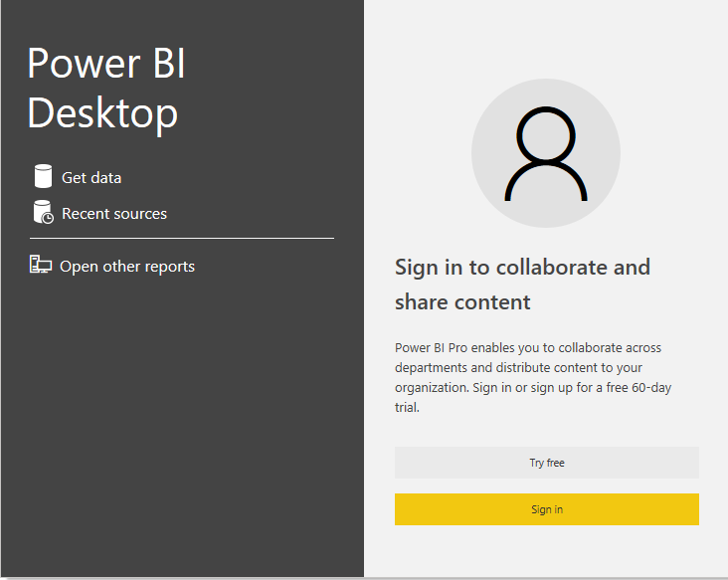
Task: Open the Recent sources text link
Action: (x=114, y=214)
